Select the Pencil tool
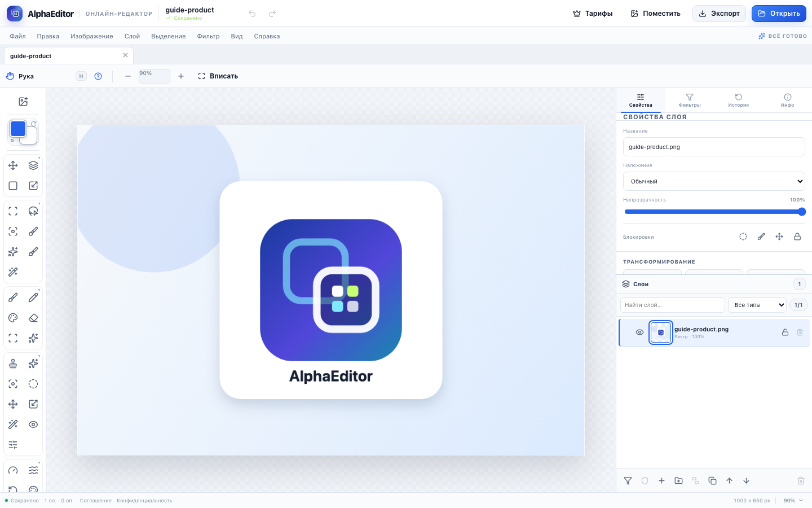 click(x=33, y=297)
